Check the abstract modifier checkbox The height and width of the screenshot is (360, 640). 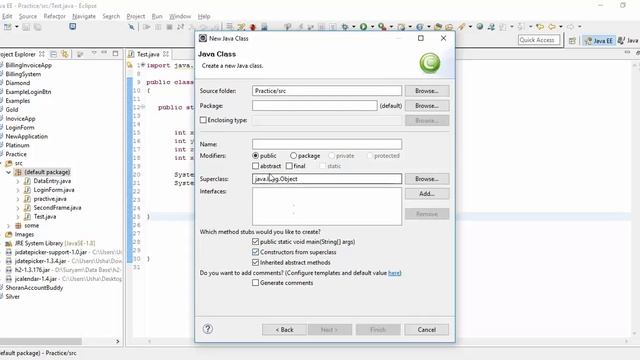[256, 166]
